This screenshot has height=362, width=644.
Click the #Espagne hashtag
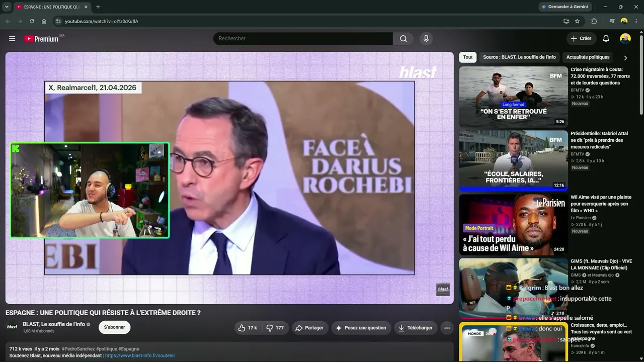point(129,349)
